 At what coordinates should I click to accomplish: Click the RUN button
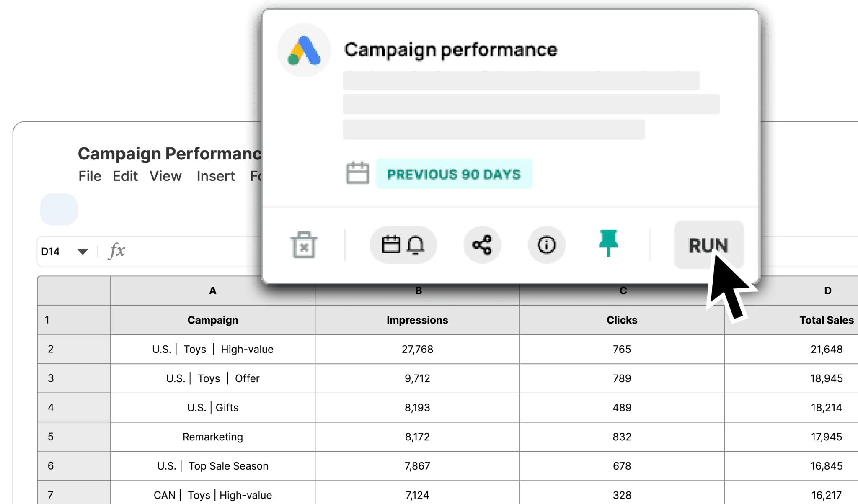pyautogui.click(x=708, y=245)
